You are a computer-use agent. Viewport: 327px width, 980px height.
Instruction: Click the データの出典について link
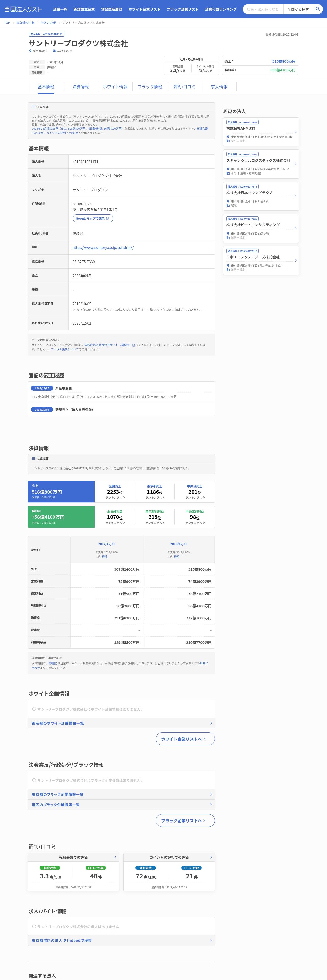coord(65,349)
